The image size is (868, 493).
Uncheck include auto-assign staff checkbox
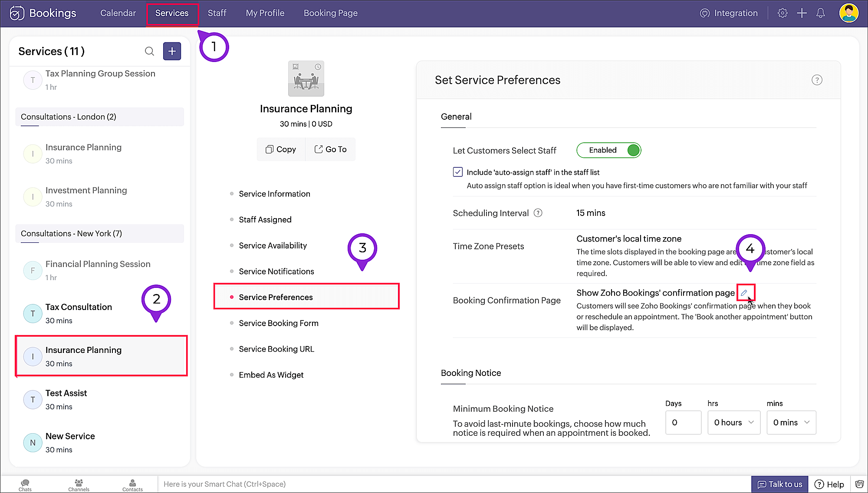(x=458, y=172)
